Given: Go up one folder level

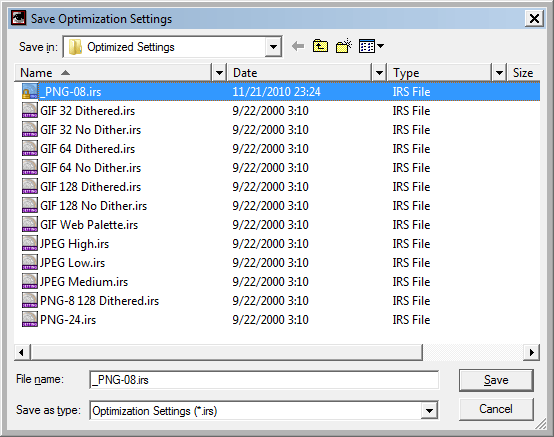Looking at the screenshot, I should click(x=320, y=46).
